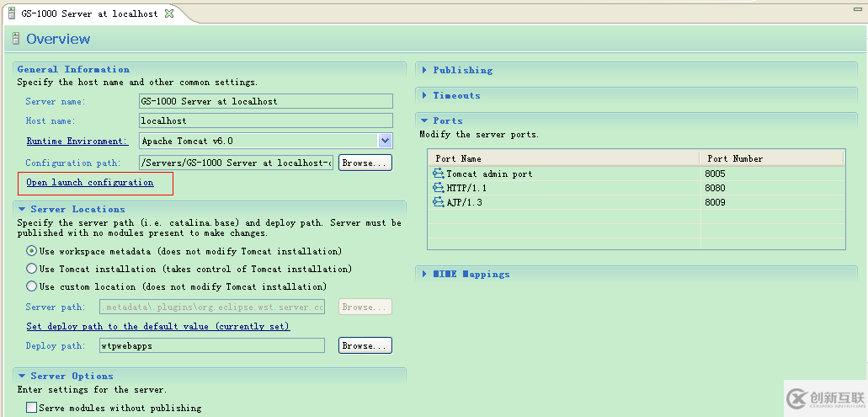
Task: Collapse the Server Locations section
Action: click(x=22, y=209)
